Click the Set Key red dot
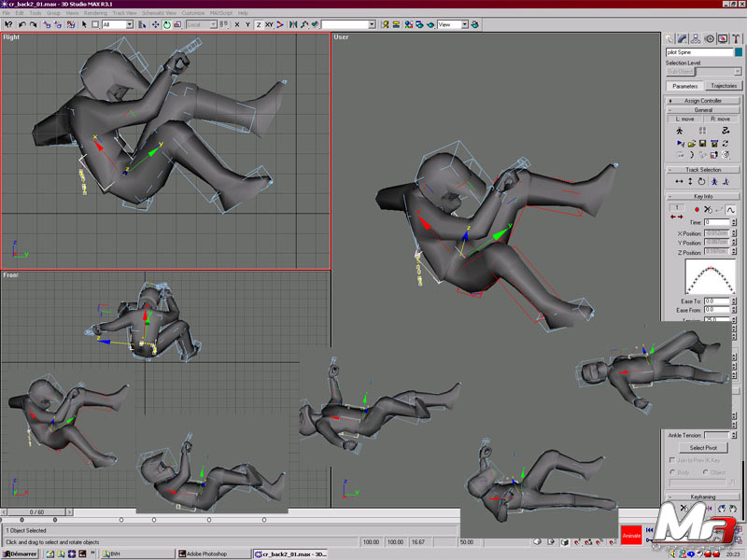The height and width of the screenshot is (560, 747). coord(696,210)
